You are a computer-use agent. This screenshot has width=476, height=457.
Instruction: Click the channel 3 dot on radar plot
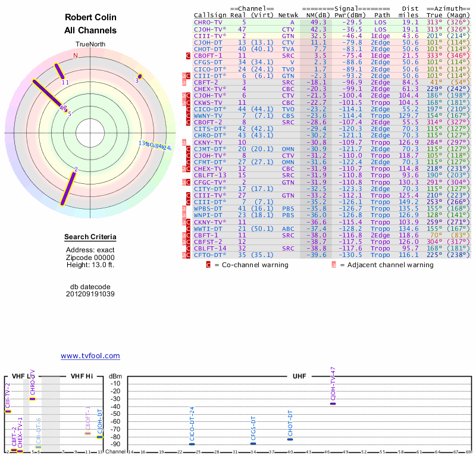tap(139, 76)
